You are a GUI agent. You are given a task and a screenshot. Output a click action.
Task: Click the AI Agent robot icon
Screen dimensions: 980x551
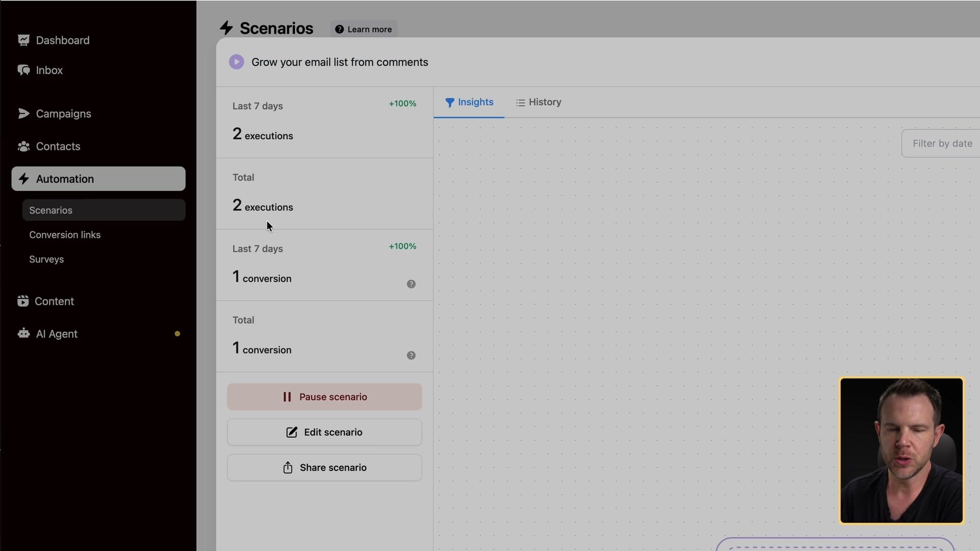click(x=23, y=334)
